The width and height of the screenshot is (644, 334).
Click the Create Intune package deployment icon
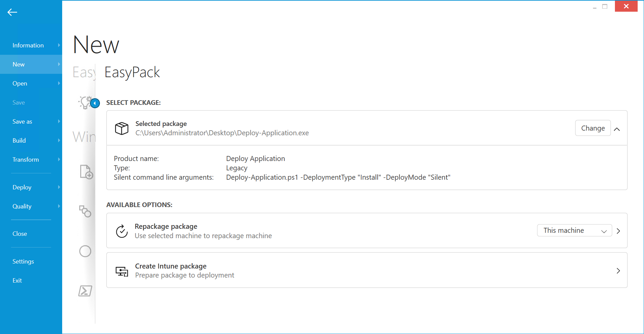[x=121, y=271]
